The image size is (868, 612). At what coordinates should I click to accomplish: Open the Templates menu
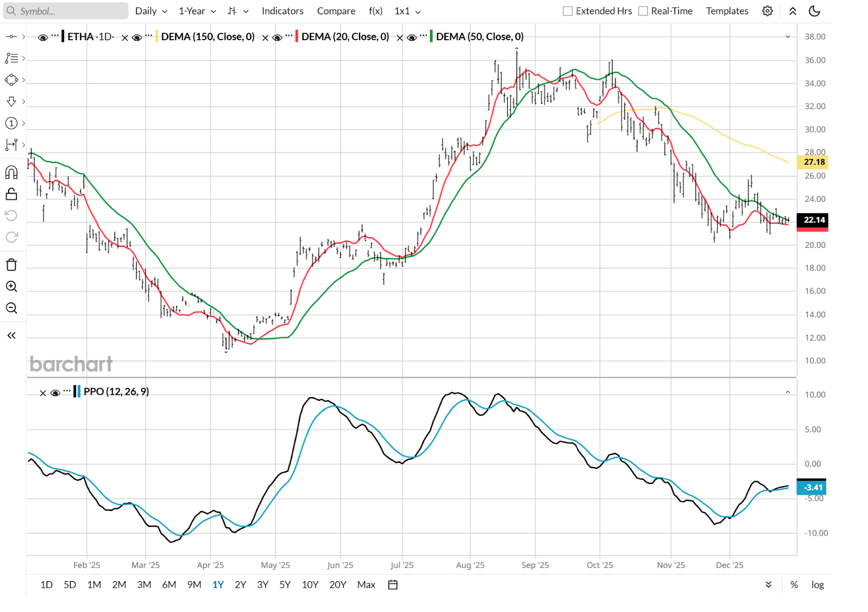coord(727,11)
